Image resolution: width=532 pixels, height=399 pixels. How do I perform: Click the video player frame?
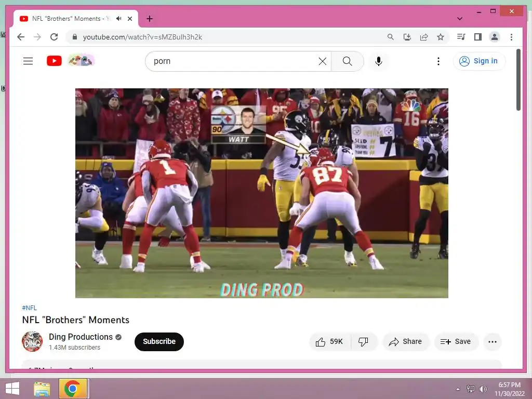pyautogui.click(x=262, y=193)
